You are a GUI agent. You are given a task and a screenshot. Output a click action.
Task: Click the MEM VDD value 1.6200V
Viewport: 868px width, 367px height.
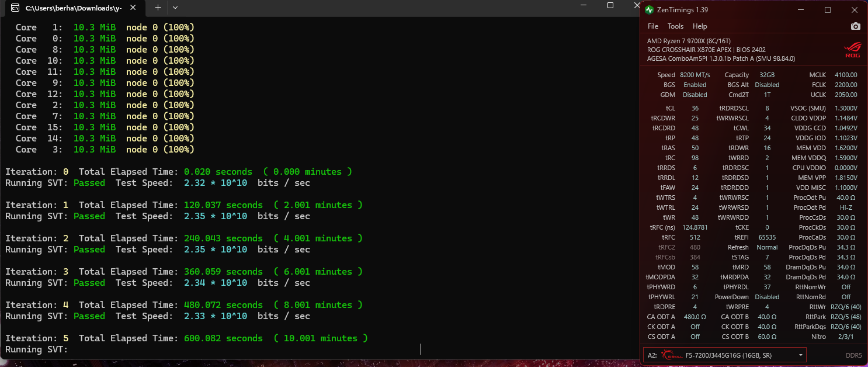pyautogui.click(x=845, y=148)
